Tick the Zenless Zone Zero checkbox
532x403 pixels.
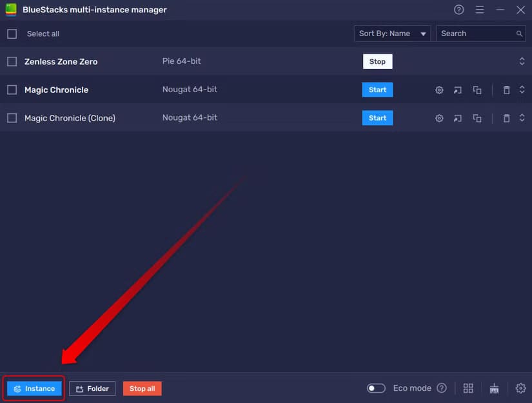coord(12,62)
